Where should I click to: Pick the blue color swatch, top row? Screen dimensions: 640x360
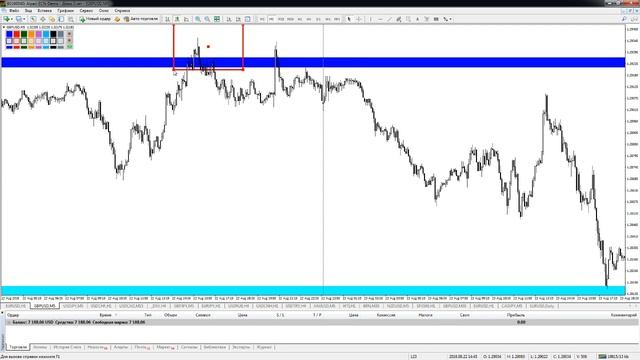point(9,34)
